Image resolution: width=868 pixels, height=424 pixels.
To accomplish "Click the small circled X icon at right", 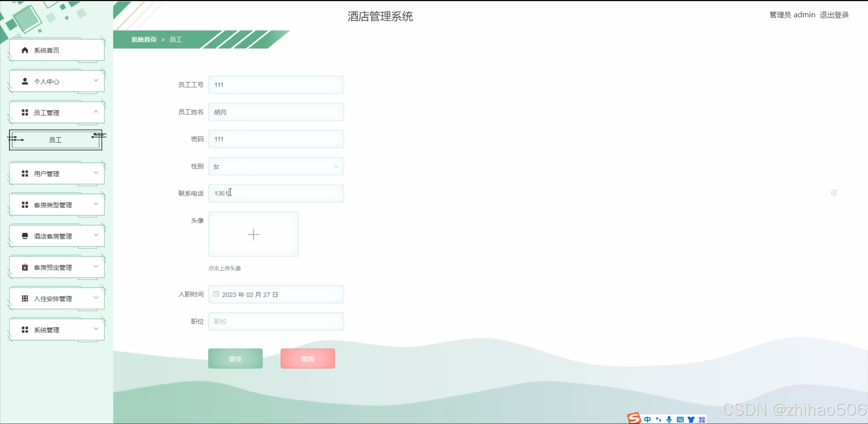I will click(834, 193).
